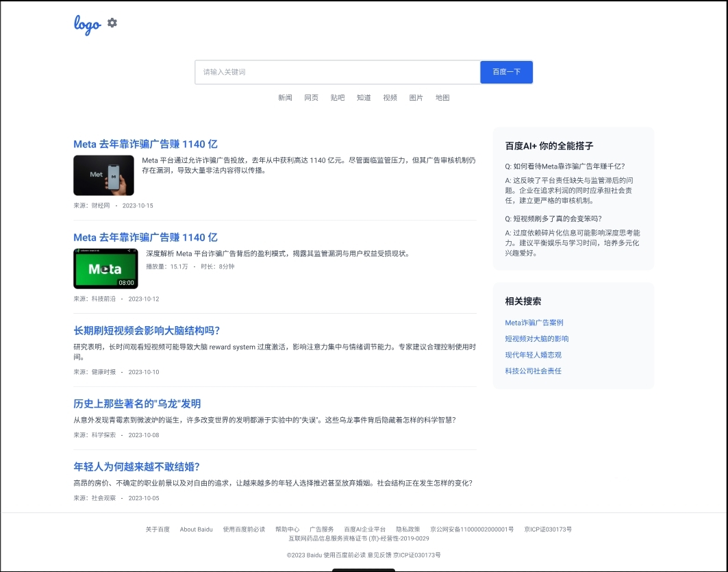
Task: Open the About Baidu footer link
Action: [x=197, y=530]
